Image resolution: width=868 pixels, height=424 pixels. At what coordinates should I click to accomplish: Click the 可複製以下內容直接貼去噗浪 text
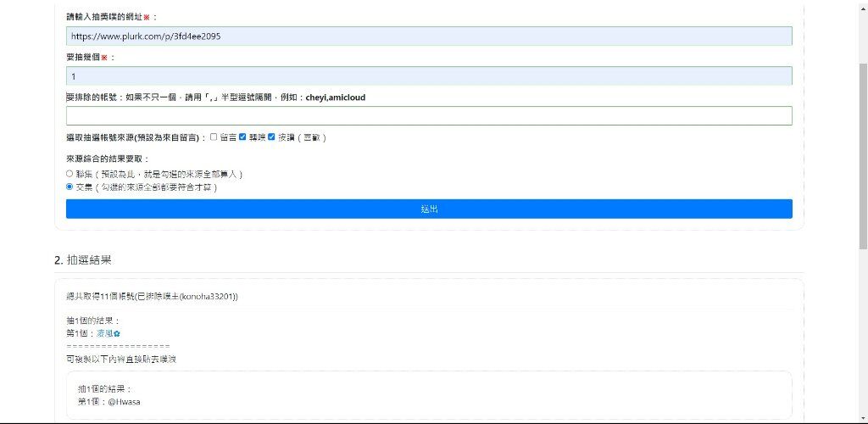point(121,360)
